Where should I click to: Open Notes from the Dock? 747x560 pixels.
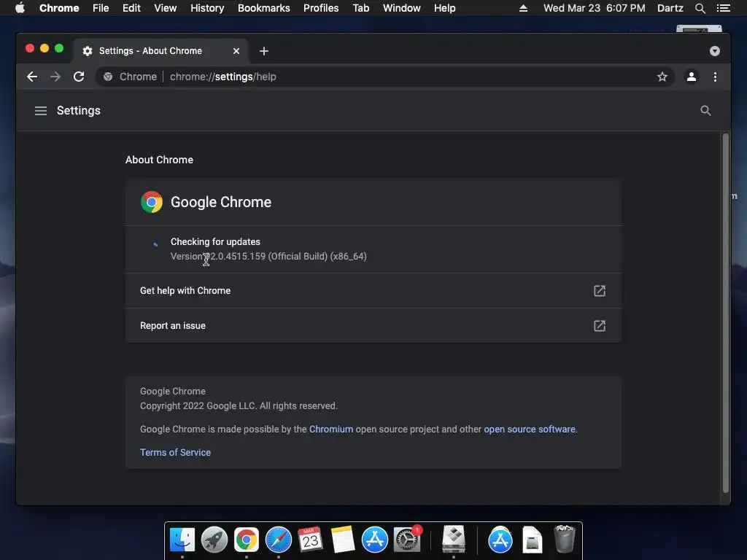coord(343,540)
